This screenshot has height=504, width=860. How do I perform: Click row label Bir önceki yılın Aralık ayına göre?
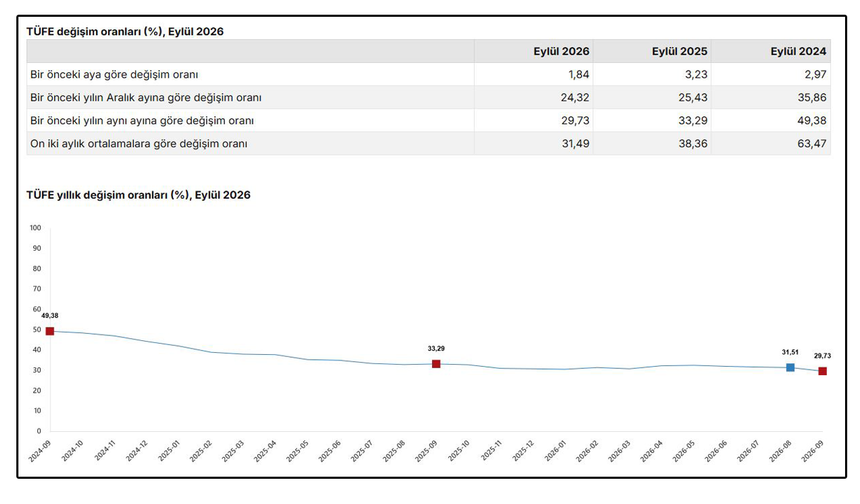pos(146,98)
